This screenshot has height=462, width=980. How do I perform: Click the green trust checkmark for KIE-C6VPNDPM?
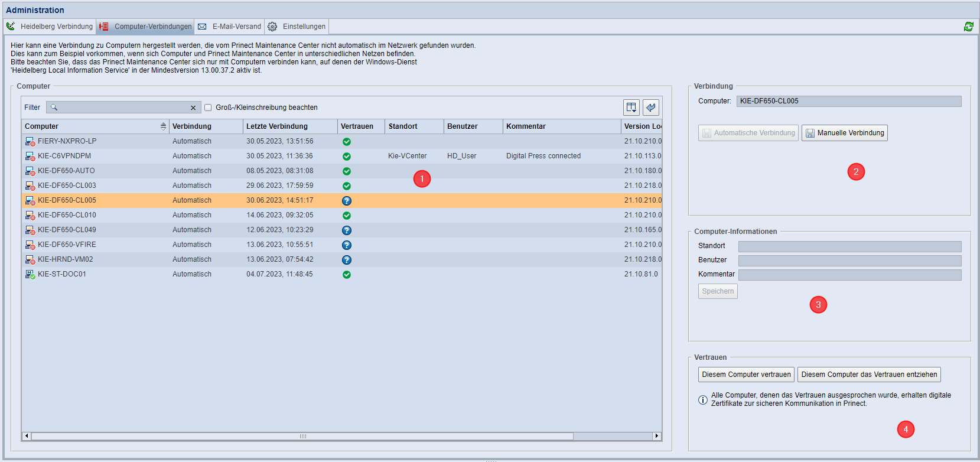coord(347,157)
